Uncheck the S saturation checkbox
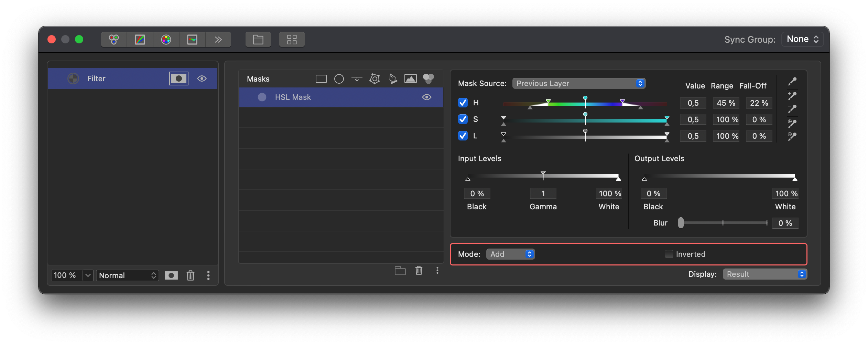 pyautogui.click(x=463, y=119)
